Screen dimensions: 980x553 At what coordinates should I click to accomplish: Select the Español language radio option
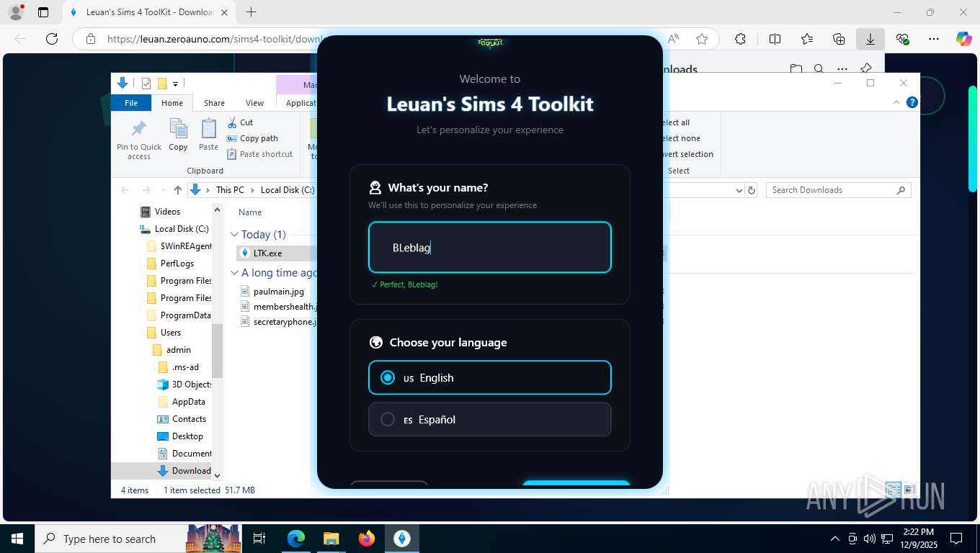point(489,419)
